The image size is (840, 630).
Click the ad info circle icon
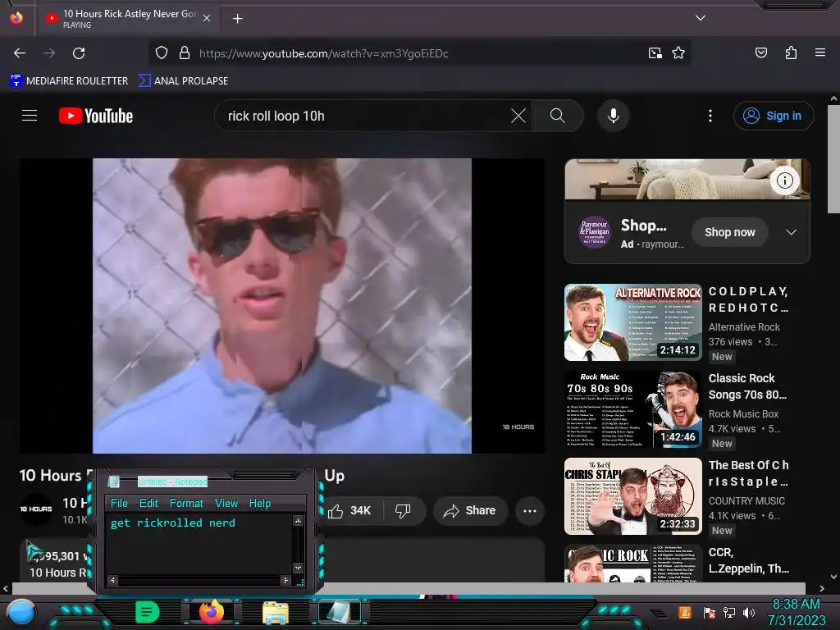click(x=785, y=180)
